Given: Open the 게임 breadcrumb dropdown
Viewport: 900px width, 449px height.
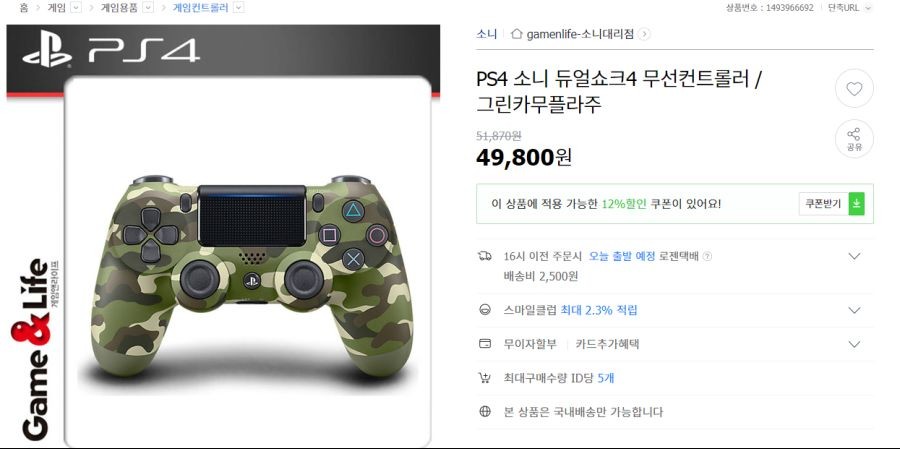Looking at the screenshot, I should click(x=76, y=7).
